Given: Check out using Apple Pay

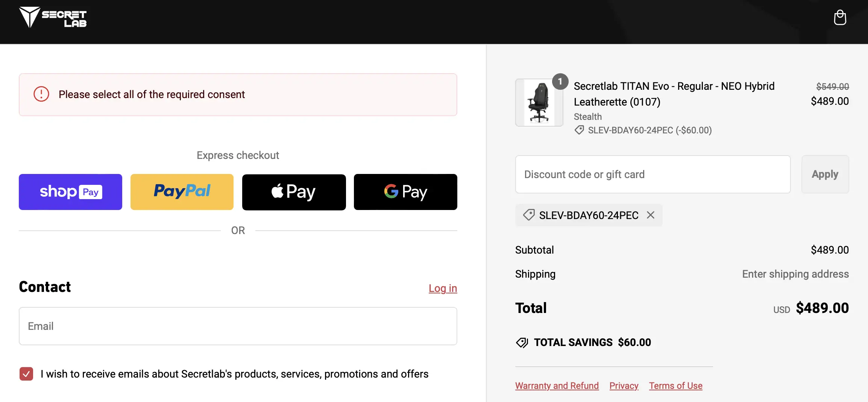Looking at the screenshot, I should point(294,192).
